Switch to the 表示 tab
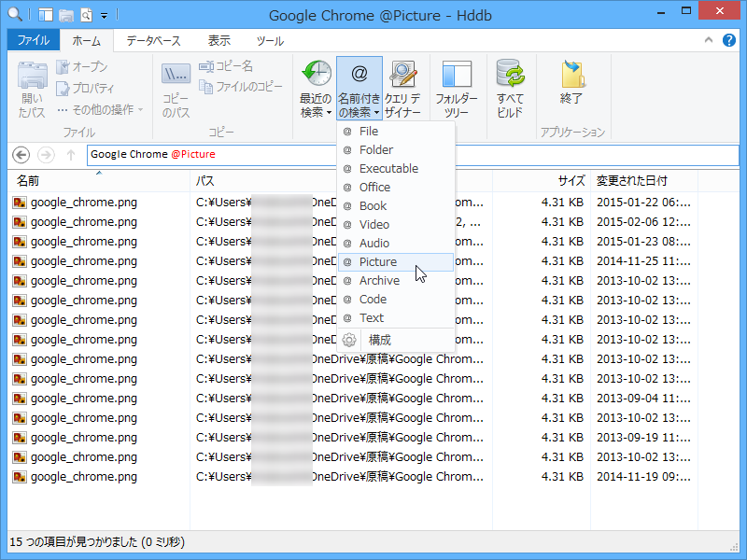Image resolution: width=747 pixels, height=560 pixels. click(x=219, y=41)
